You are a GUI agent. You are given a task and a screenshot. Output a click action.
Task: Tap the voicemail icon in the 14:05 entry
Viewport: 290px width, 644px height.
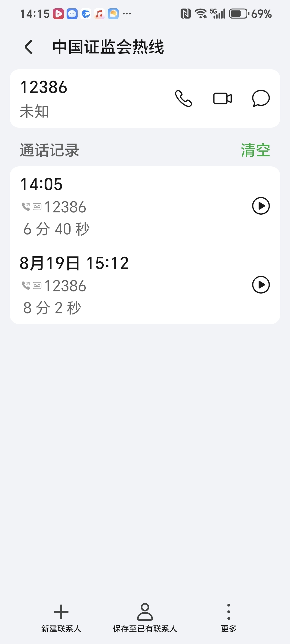[x=37, y=207]
